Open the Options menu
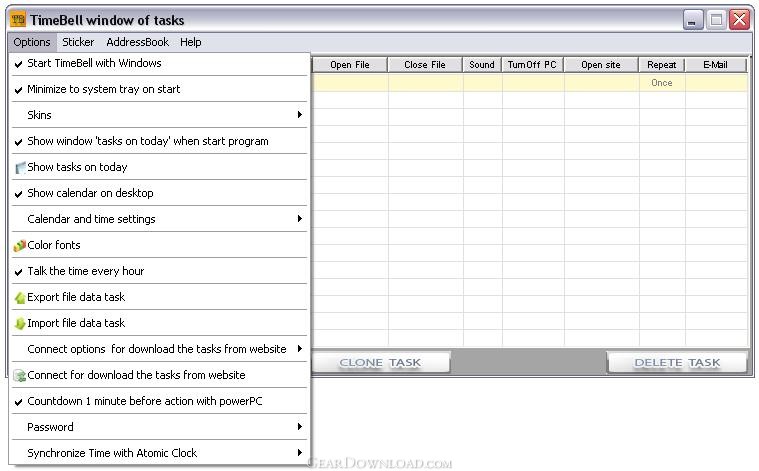 (x=32, y=42)
